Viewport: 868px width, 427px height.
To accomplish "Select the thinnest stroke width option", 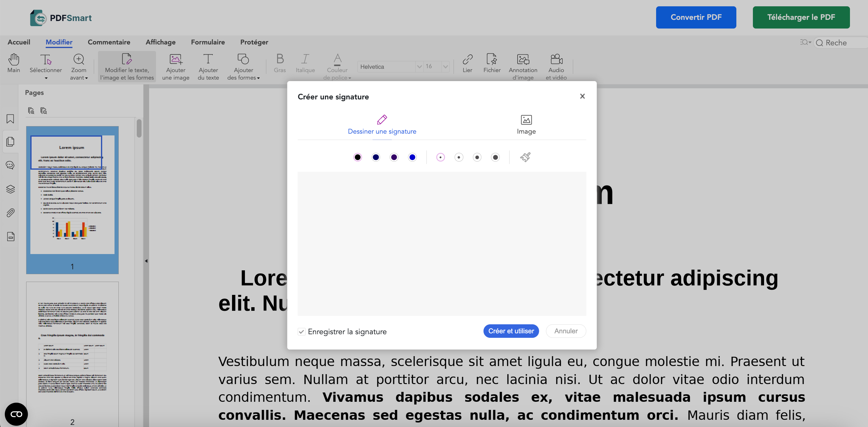I will [x=440, y=157].
